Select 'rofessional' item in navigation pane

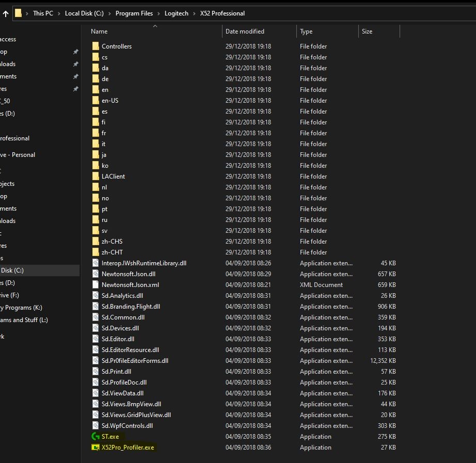pyautogui.click(x=15, y=138)
